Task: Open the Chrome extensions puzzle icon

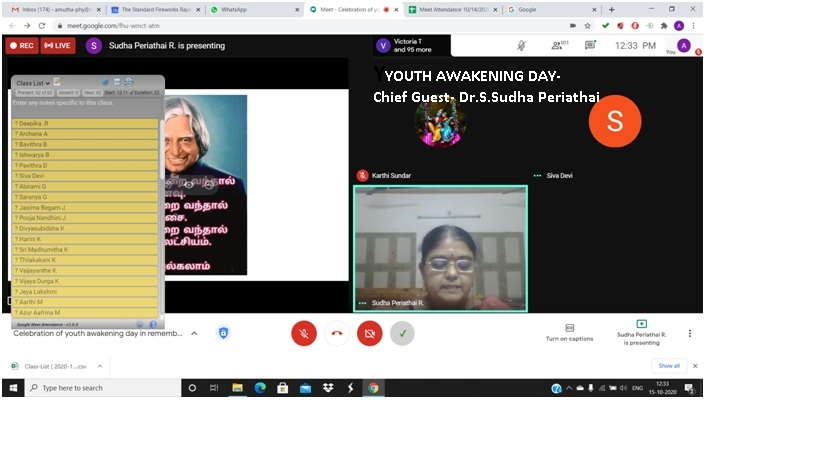Action: tap(664, 26)
